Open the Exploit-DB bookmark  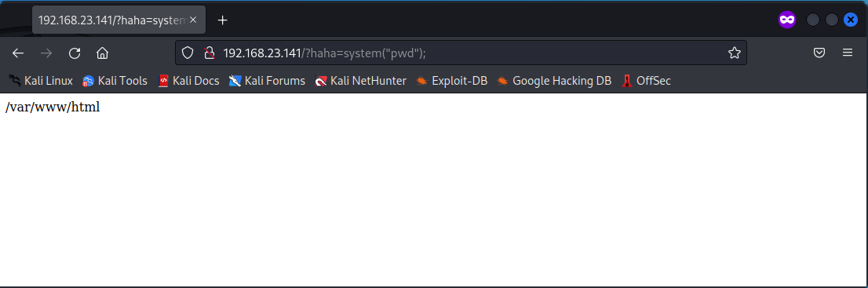[x=452, y=81]
